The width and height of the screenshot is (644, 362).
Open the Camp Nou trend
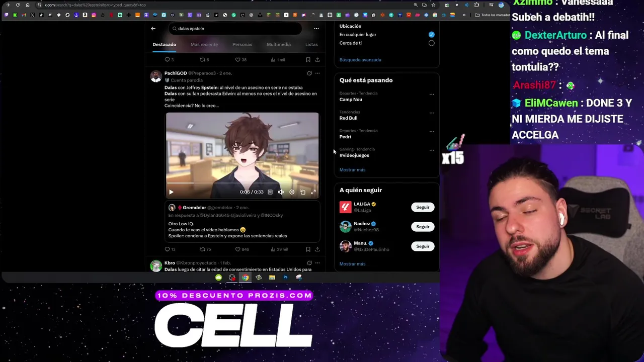pyautogui.click(x=351, y=100)
